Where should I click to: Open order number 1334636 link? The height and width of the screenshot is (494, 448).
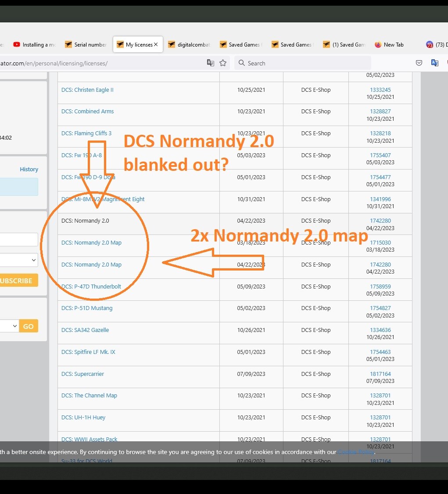[x=380, y=330]
